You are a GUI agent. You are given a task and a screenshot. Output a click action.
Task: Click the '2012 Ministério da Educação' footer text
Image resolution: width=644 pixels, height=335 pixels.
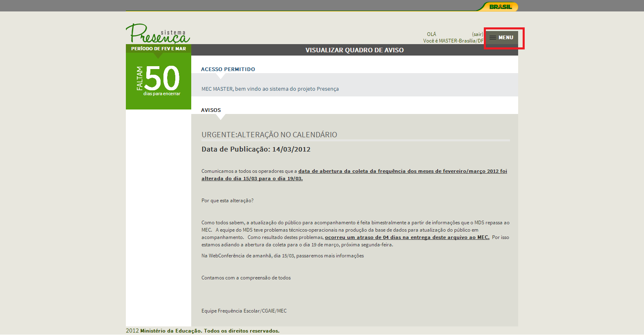click(x=203, y=331)
